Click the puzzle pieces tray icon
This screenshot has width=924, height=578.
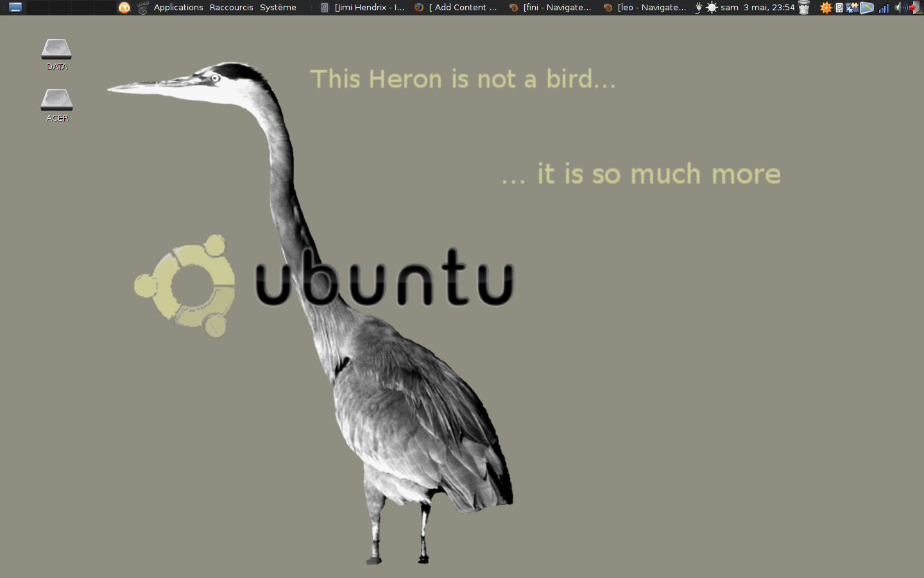pos(852,8)
